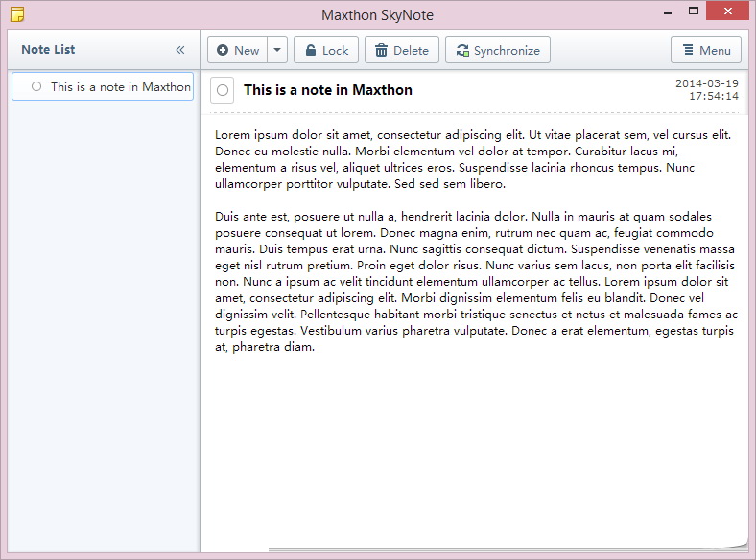This screenshot has height=560, width=756.
Task: Toggle the round checkbox beside the note title
Action: click(x=223, y=90)
